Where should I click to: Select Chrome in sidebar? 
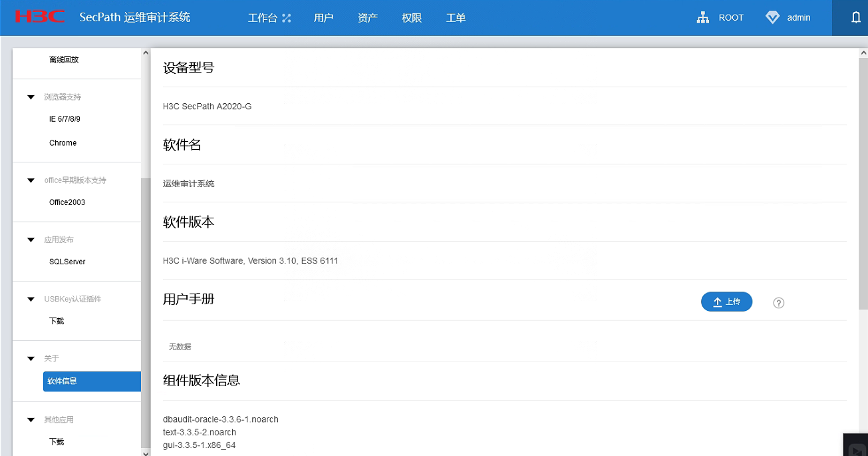click(63, 143)
